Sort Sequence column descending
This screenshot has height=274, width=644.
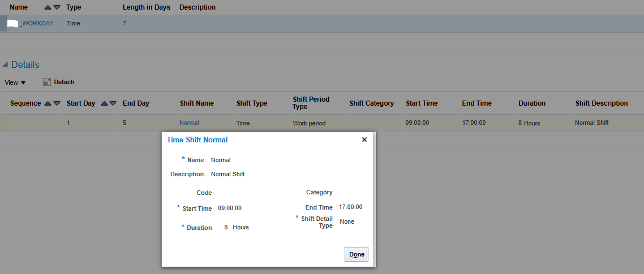click(x=57, y=103)
